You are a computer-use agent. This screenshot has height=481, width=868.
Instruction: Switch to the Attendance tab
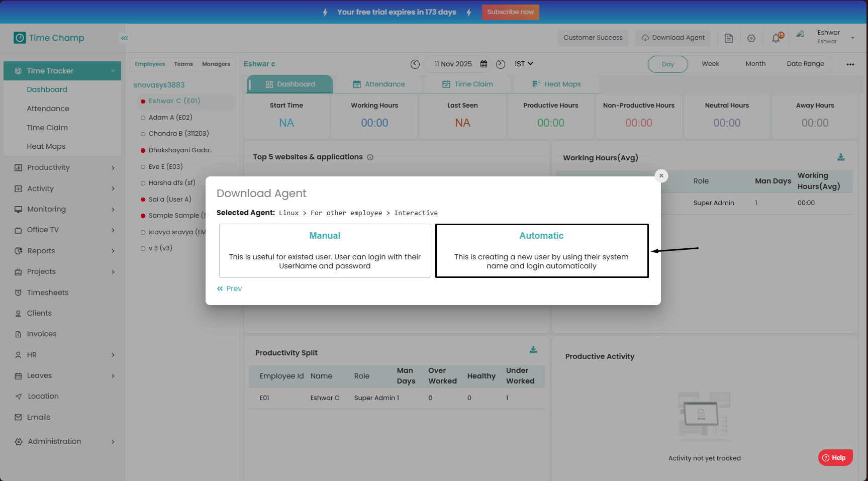click(x=379, y=84)
